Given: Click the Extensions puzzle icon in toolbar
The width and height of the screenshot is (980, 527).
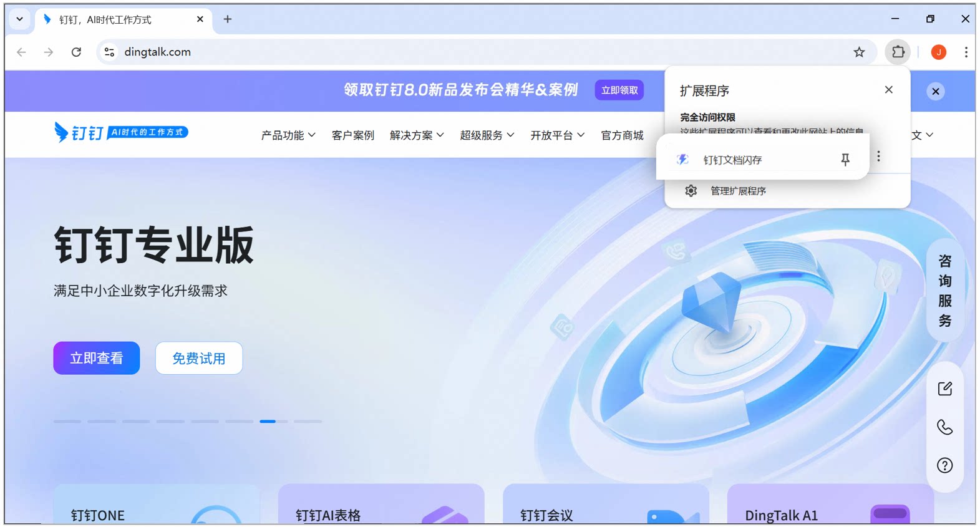Looking at the screenshot, I should coord(898,52).
